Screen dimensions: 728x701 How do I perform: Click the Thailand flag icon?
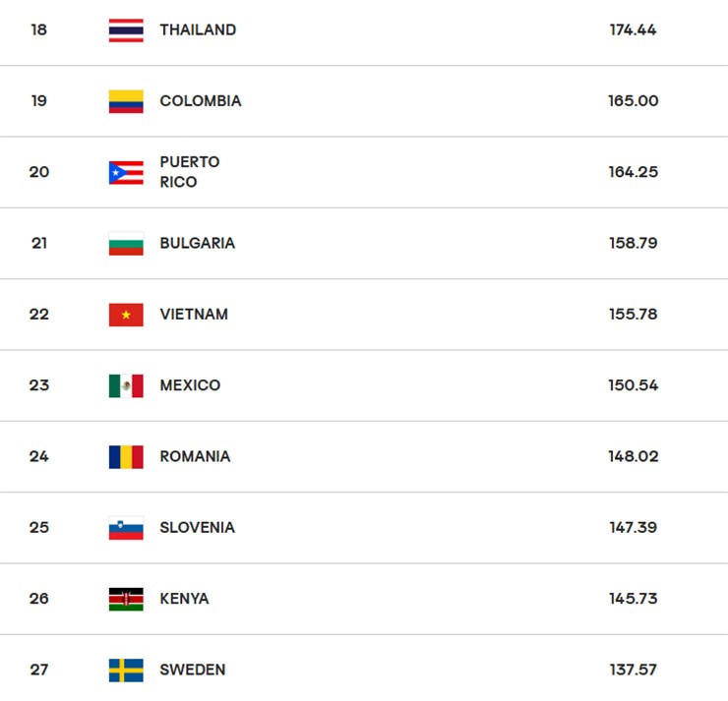click(126, 30)
